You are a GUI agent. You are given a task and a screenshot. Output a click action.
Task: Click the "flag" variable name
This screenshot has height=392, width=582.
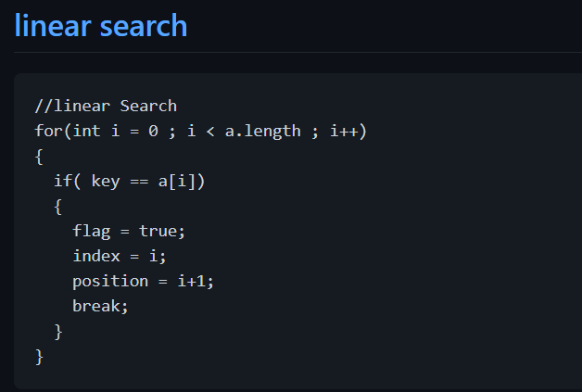pos(92,232)
